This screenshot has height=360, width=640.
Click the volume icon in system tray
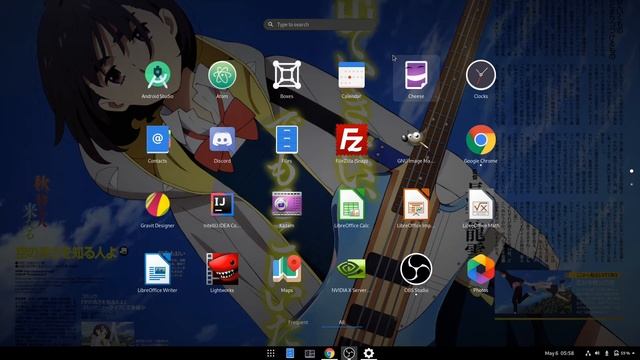(597, 353)
